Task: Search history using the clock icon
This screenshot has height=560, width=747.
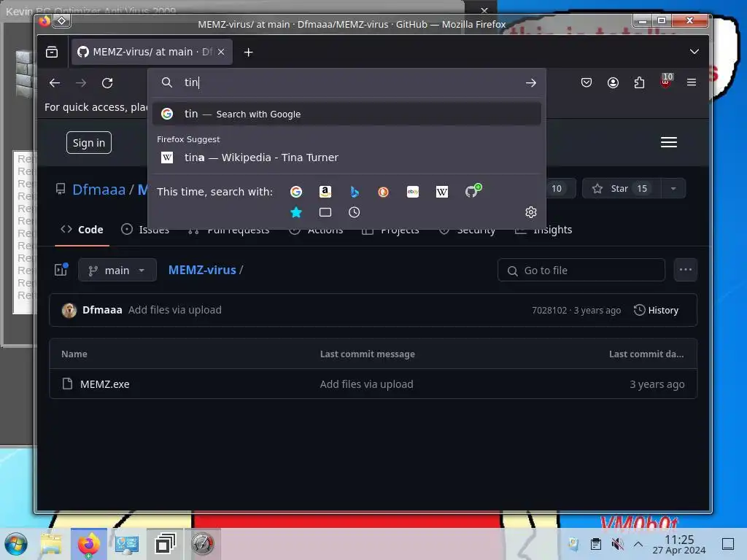Action: (354, 212)
